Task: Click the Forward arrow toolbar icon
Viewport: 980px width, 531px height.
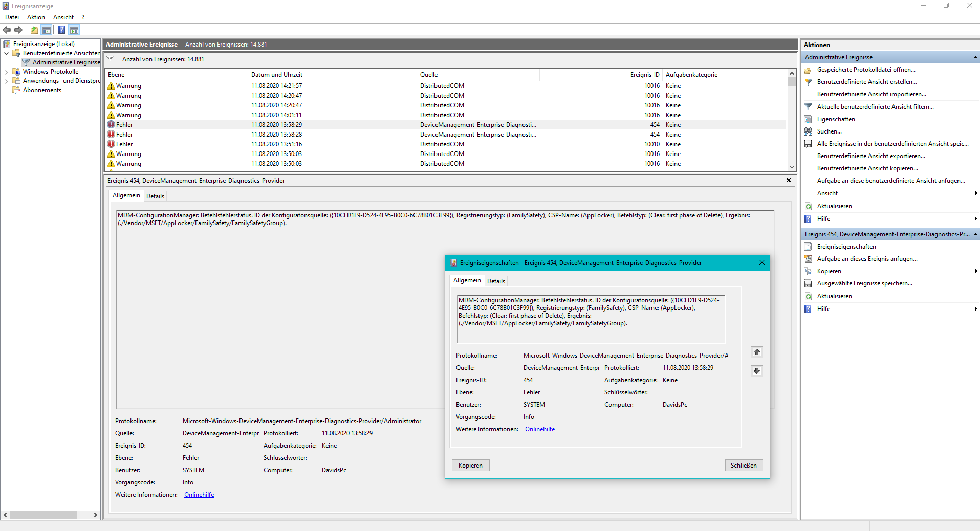Action: click(x=18, y=30)
